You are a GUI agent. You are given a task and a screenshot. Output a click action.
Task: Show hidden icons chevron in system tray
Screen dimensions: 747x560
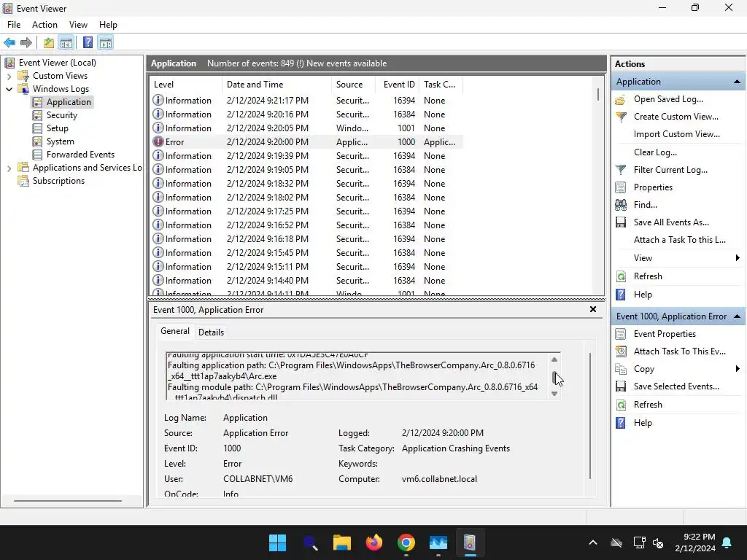click(592, 542)
